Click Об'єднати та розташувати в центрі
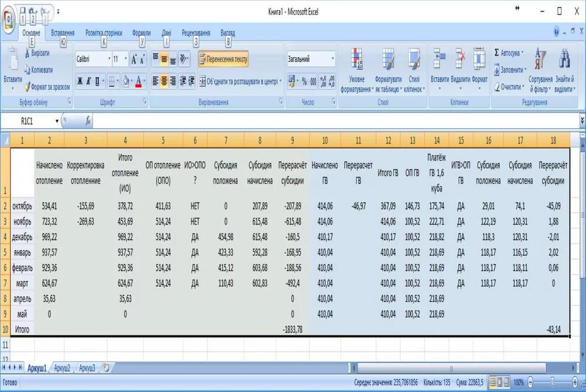Screen dimensions: 586x392 tap(238, 81)
